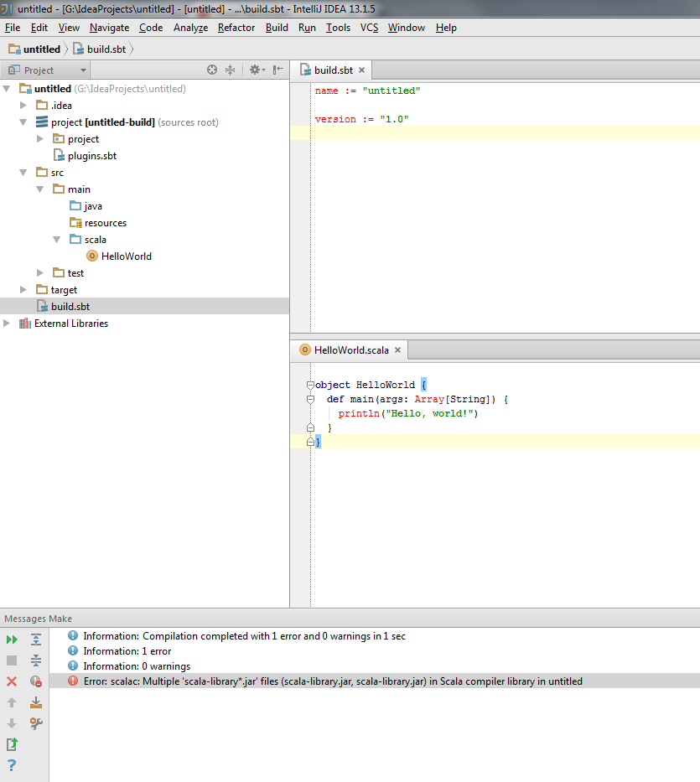
Task: Collapse the untitled root tree node
Action: coord(7,89)
